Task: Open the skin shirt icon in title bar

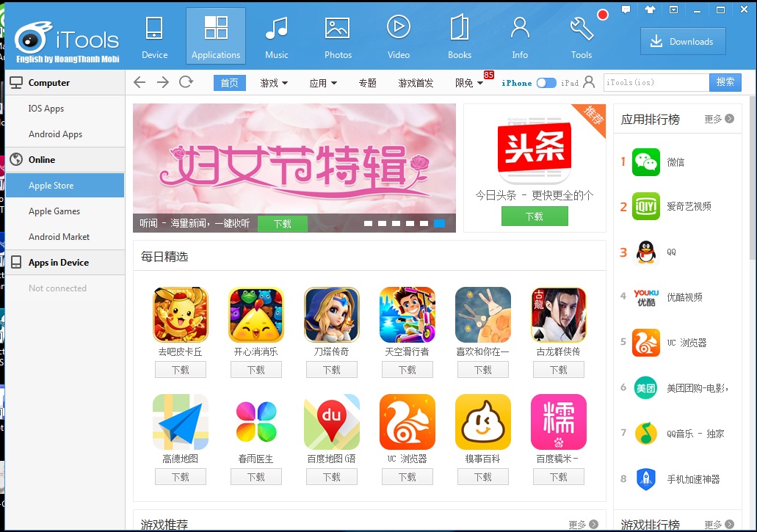Action: tap(650, 10)
